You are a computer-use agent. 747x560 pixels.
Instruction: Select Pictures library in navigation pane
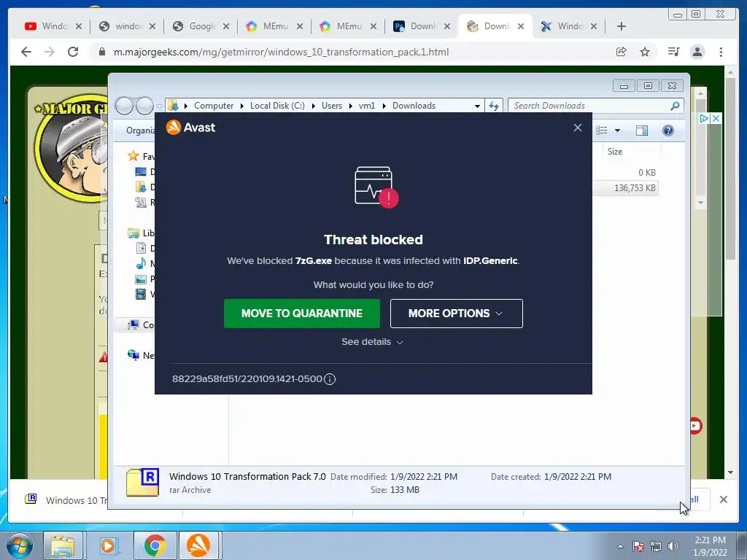click(145, 279)
